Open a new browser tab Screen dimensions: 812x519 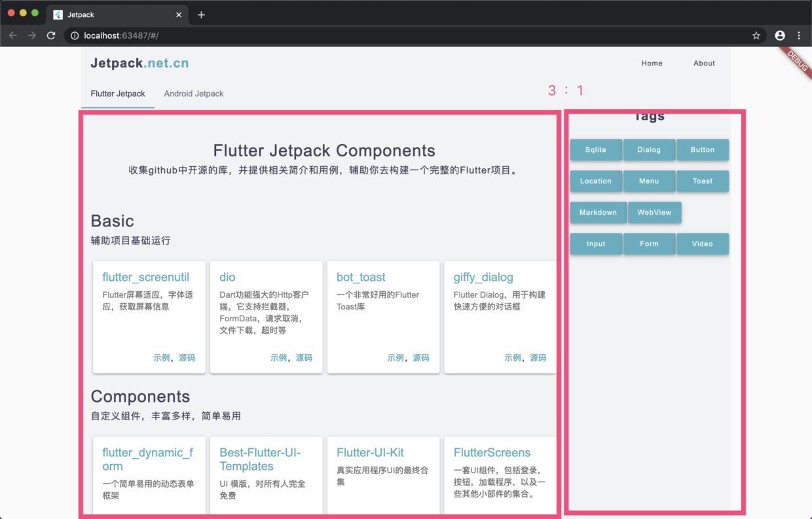[x=201, y=14]
